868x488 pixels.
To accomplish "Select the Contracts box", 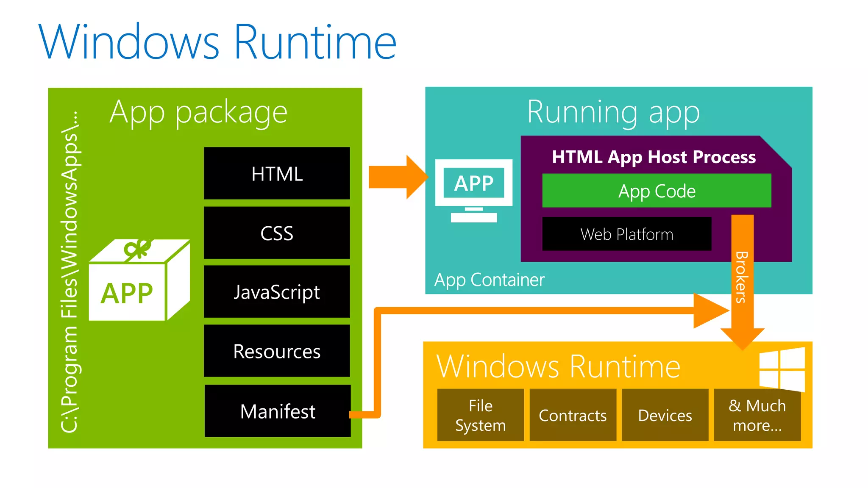I will pyautogui.click(x=573, y=415).
